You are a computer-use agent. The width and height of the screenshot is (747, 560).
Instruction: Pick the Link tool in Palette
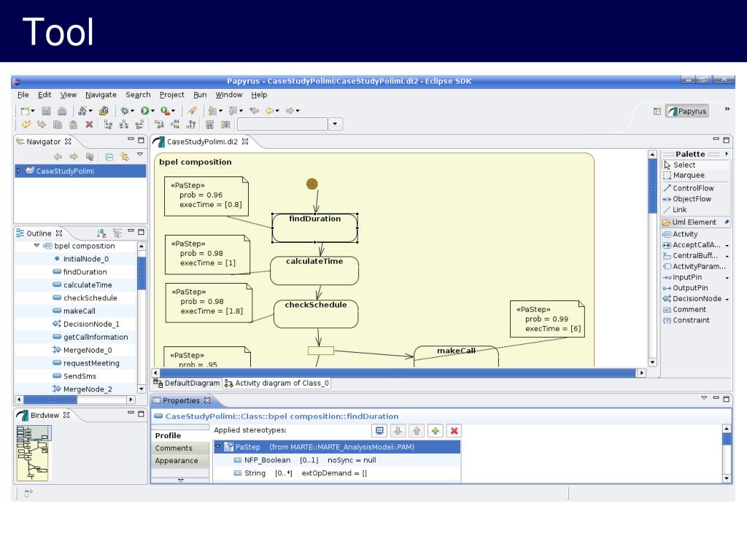coord(675,209)
